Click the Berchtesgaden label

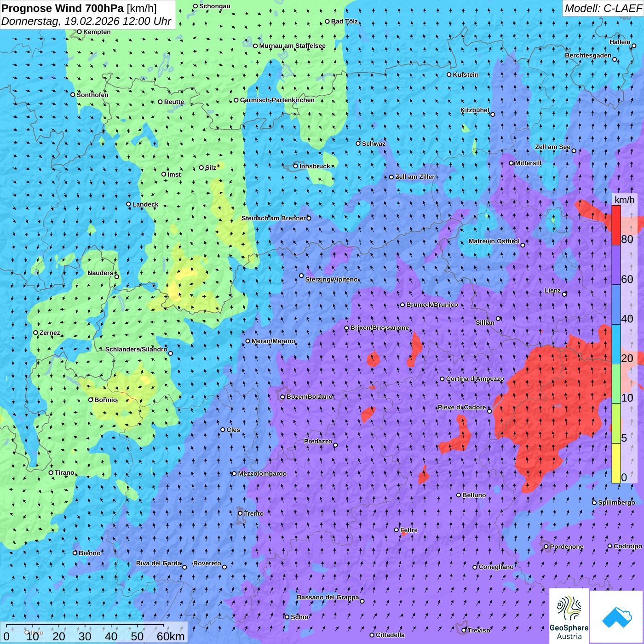pos(588,55)
